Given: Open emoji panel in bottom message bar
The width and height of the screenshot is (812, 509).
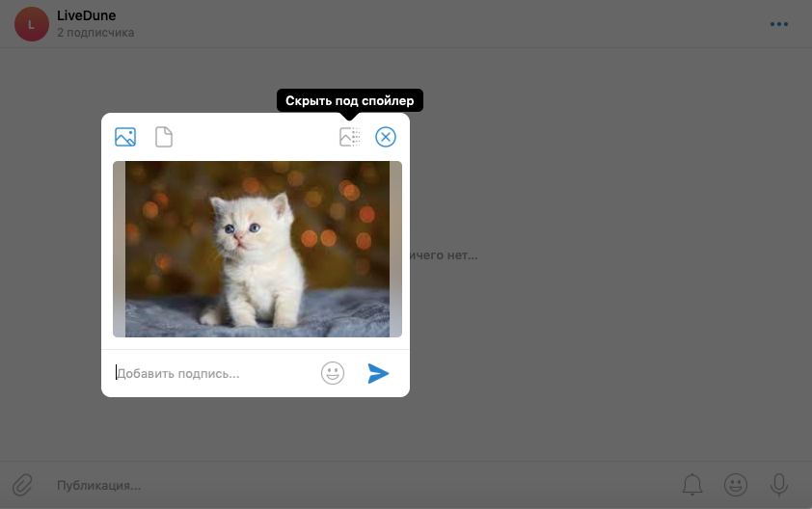Looking at the screenshot, I should (736, 485).
